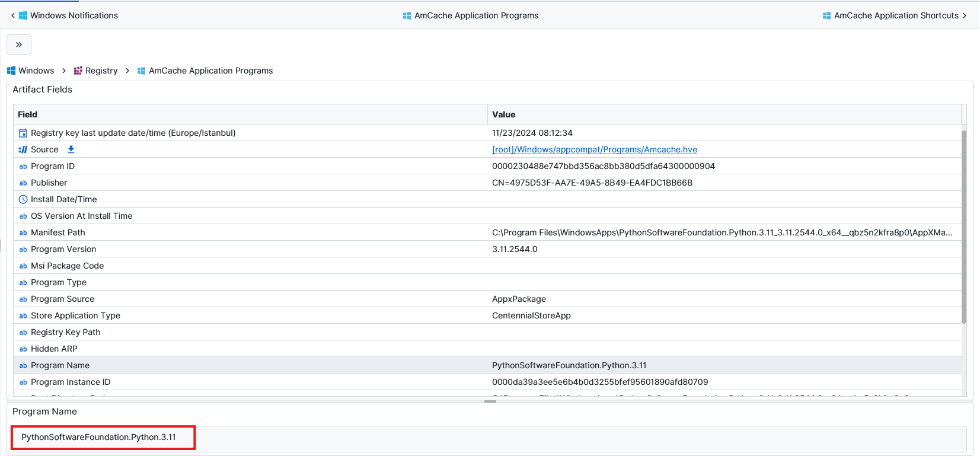The width and height of the screenshot is (980, 456).
Task: Click the horizontal splitter handle below the table
Action: coord(490,401)
